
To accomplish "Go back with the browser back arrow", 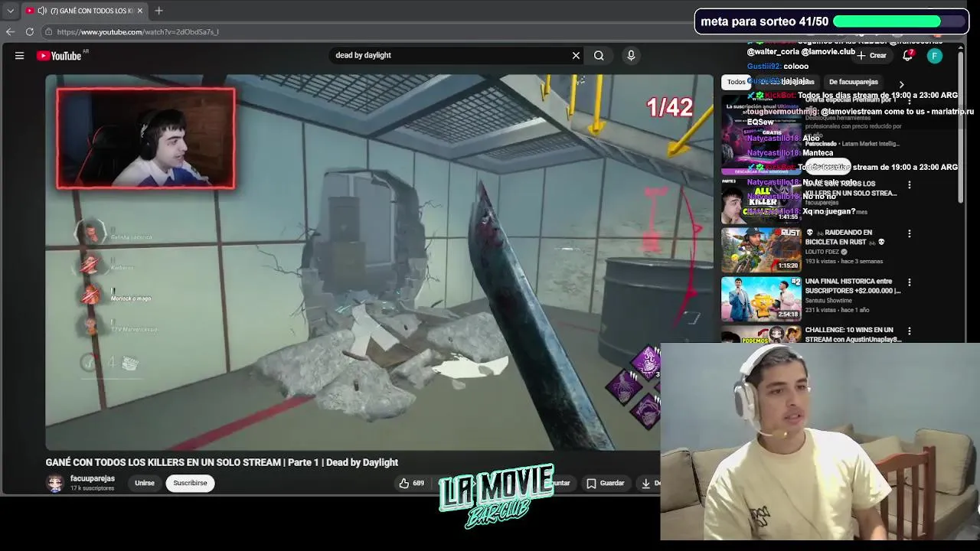I will 10,31.
